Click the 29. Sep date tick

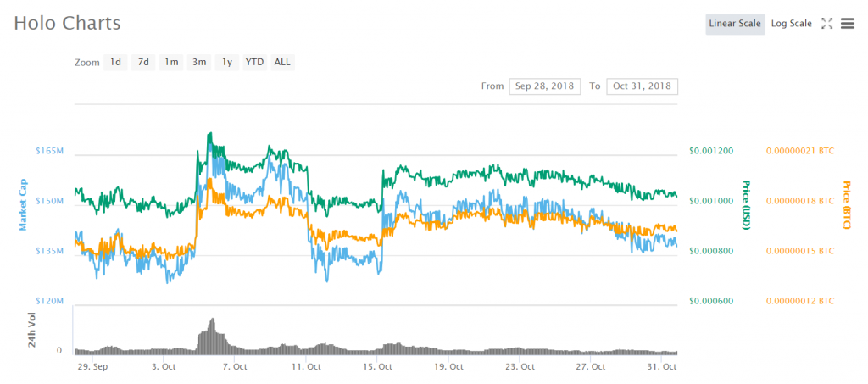click(92, 366)
